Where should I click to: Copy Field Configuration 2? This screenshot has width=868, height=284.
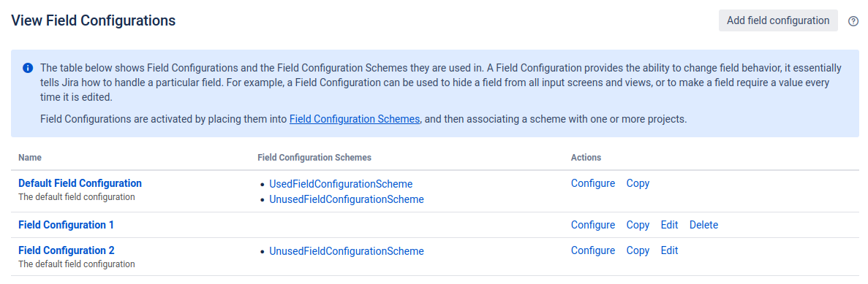click(638, 250)
